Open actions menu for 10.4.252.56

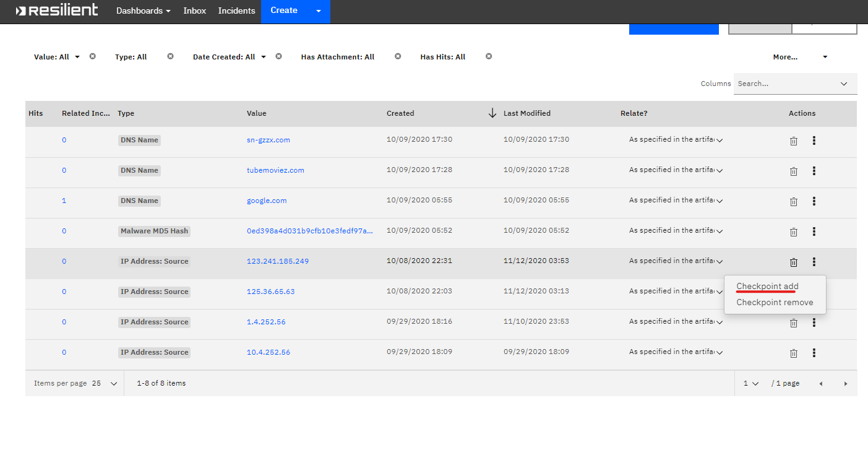814,353
